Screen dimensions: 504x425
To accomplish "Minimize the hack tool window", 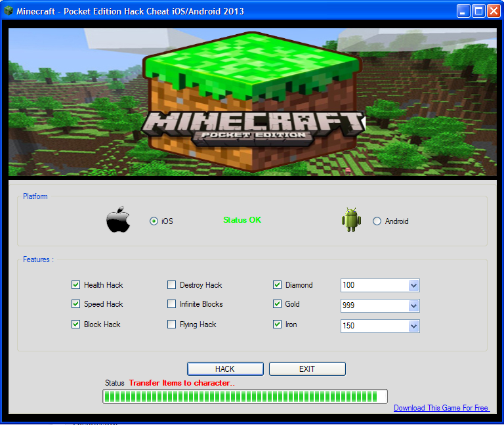I will [463, 11].
